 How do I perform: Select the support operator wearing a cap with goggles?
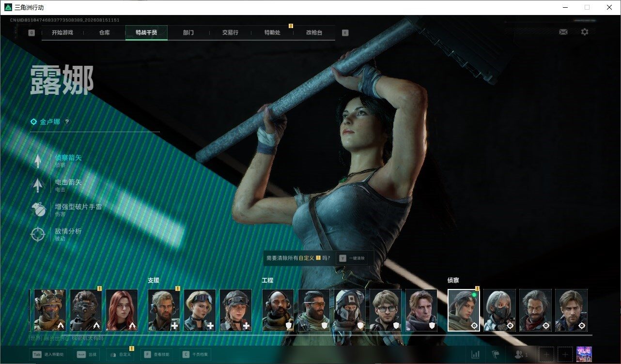235,310
